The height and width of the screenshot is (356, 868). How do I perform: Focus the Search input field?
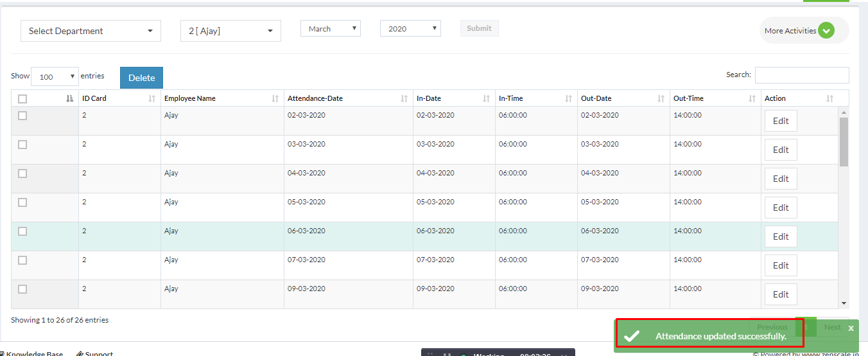(802, 75)
